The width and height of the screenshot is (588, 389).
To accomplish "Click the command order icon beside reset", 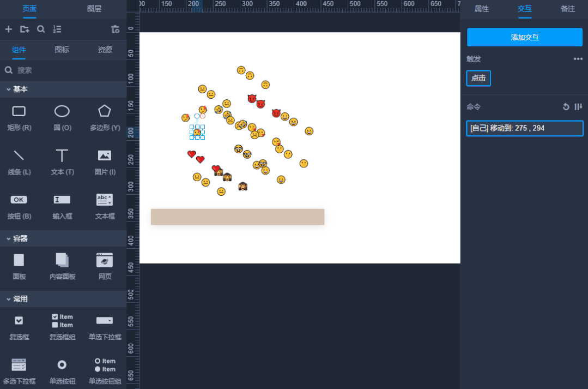I will coord(578,107).
